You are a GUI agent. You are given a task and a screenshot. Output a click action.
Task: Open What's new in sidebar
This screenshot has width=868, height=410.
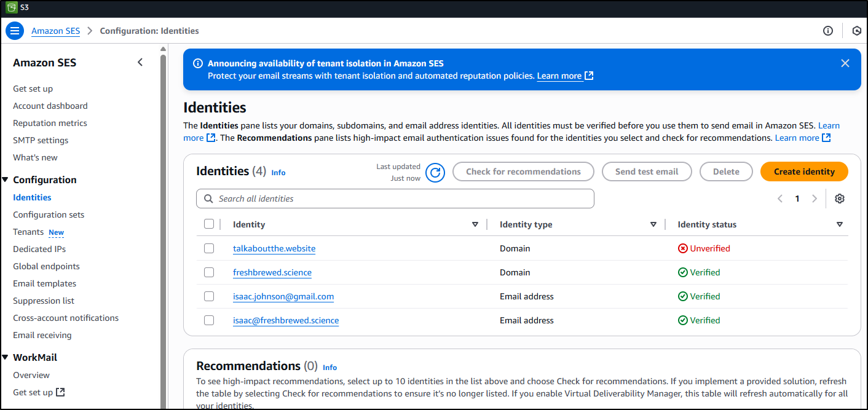(35, 157)
